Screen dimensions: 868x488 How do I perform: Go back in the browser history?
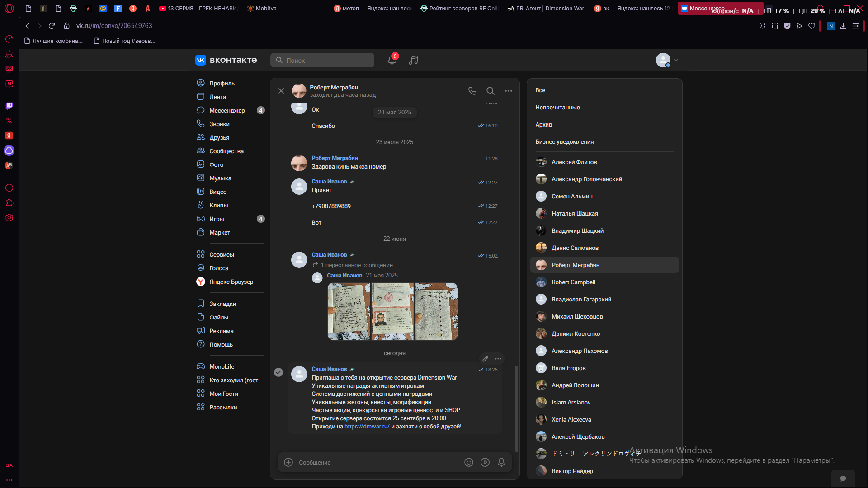[28, 26]
